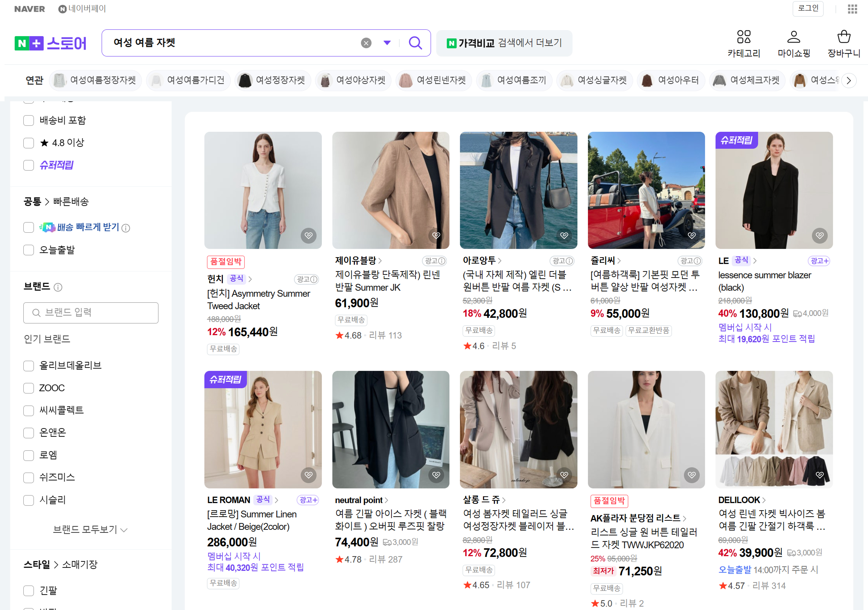Check the 씨씨콜렉트 brand

click(29, 410)
